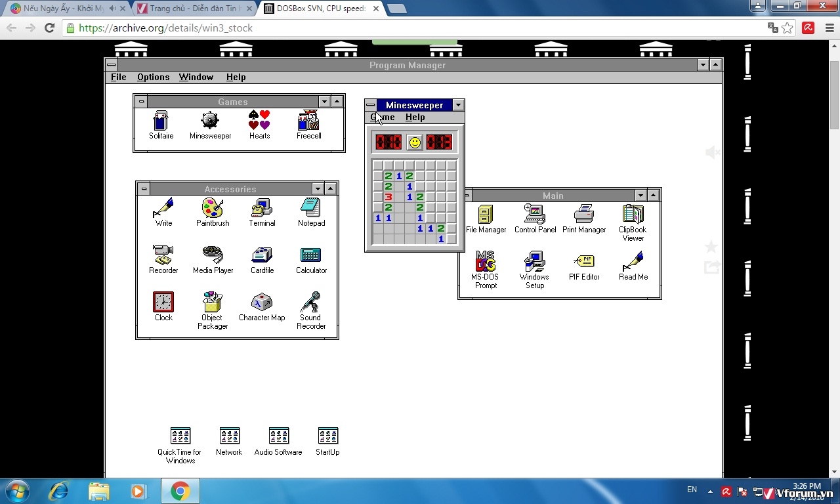840x504 pixels.
Task: Bookmark this page with star icon
Action: [x=787, y=28]
